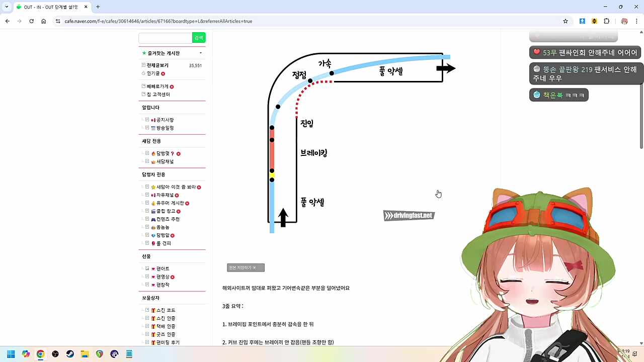
Task: Click the green 검색 search button
Action: click(x=198, y=37)
